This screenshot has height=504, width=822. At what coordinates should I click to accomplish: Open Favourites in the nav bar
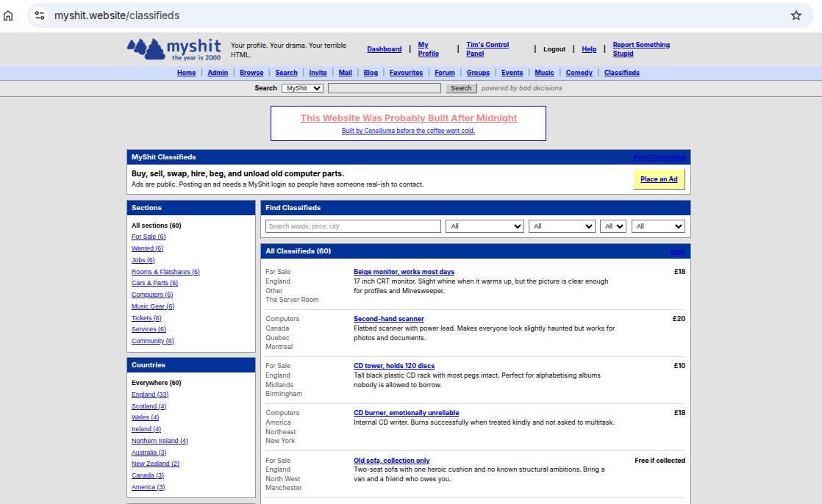[407, 73]
